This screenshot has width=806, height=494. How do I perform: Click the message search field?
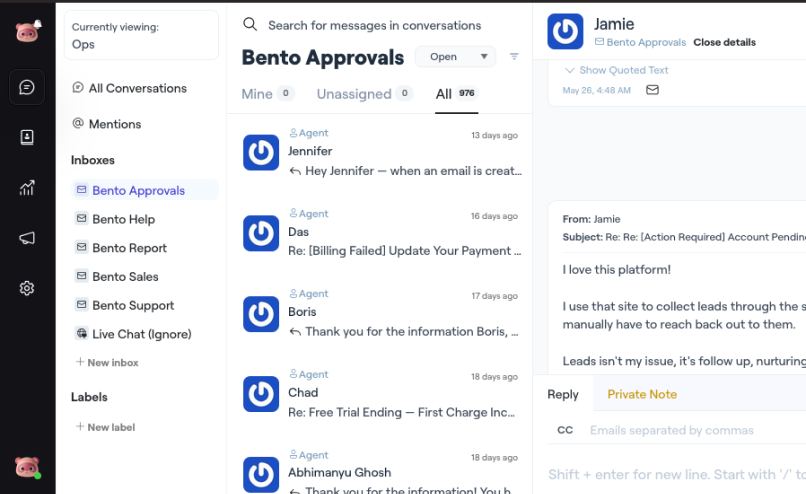pyautogui.click(x=374, y=25)
